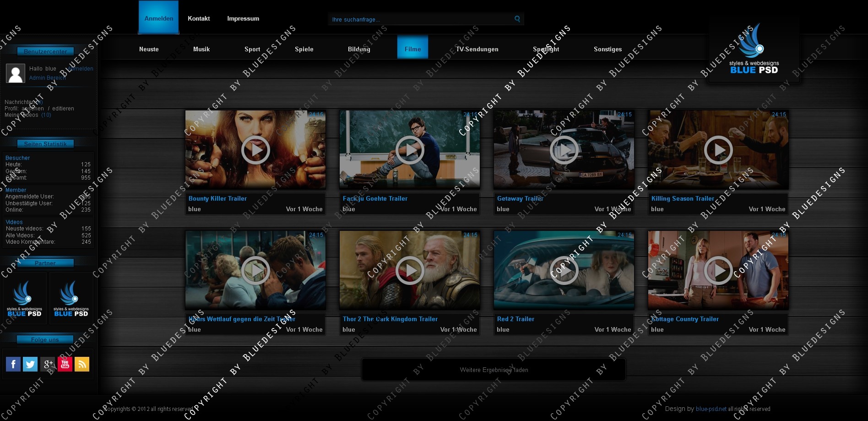The width and height of the screenshot is (868, 421).
Task: Click the Abmelden link in Benutzercenter
Action: tap(81, 69)
